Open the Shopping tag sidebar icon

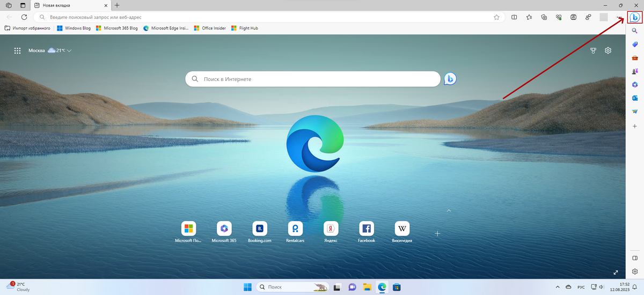click(x=635, y=45)
